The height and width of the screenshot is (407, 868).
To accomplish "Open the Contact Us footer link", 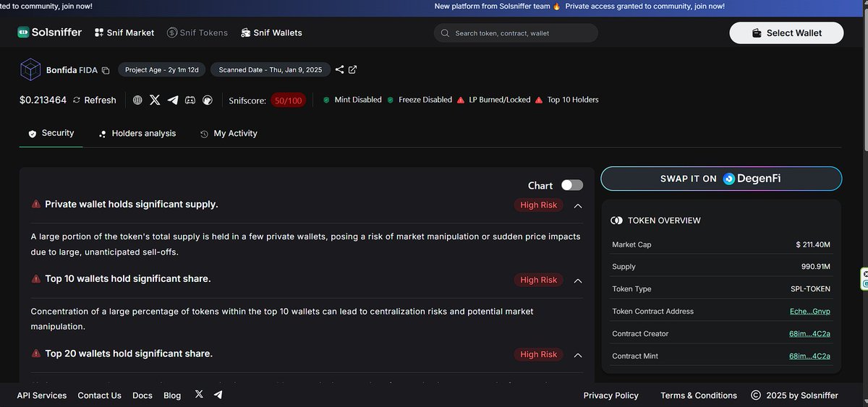I will [x=99, y=395].
